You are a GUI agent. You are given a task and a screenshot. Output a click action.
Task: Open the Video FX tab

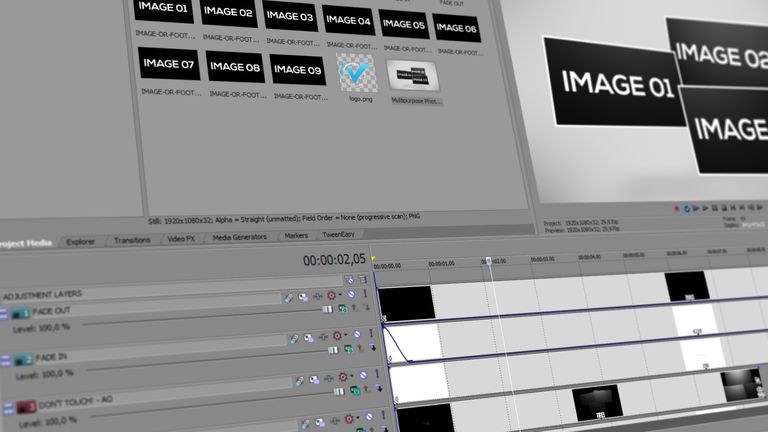click(181, 239)
